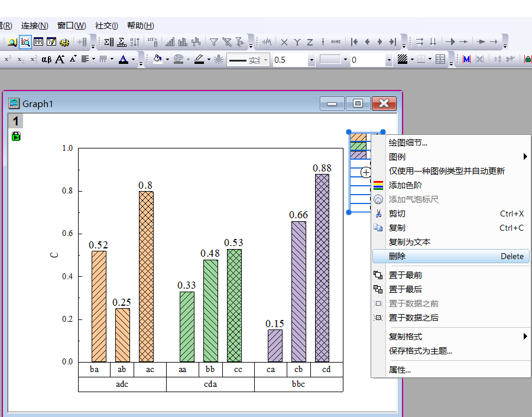Click the Rescale zoom magnifier icon
532x417 pixels.
pos(25,42)
